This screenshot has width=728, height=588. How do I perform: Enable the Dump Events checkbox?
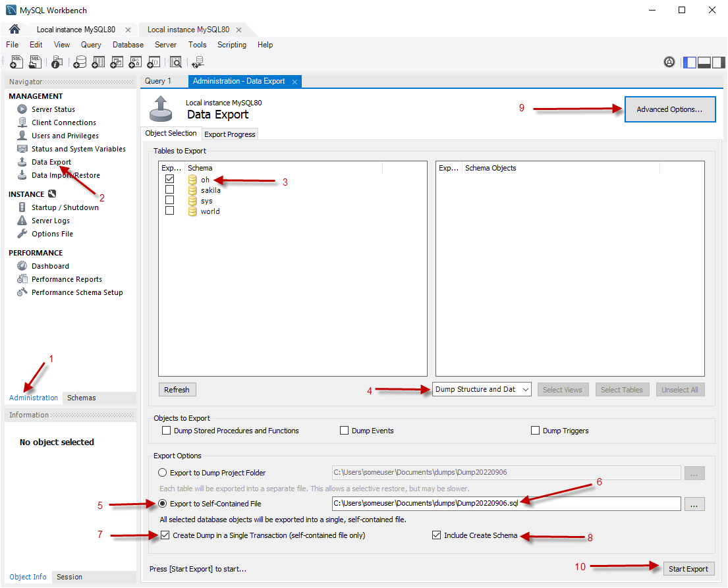tap(344, 431)
